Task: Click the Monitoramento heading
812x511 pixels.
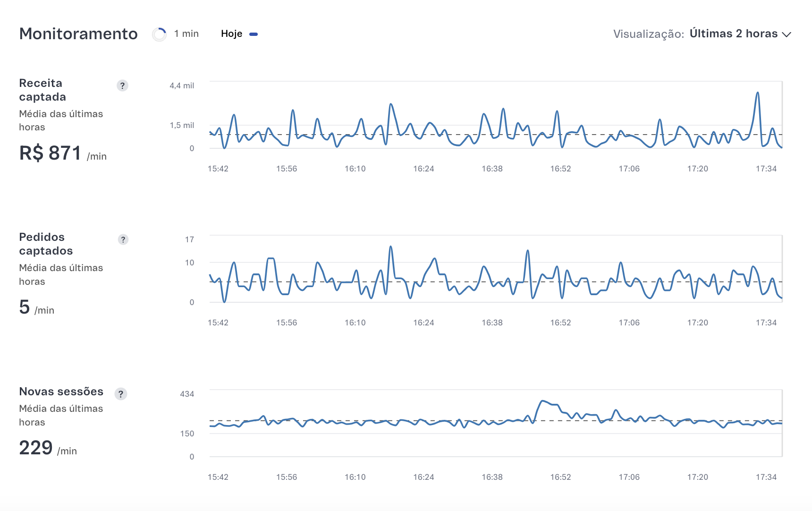Action: click(78, 34)
